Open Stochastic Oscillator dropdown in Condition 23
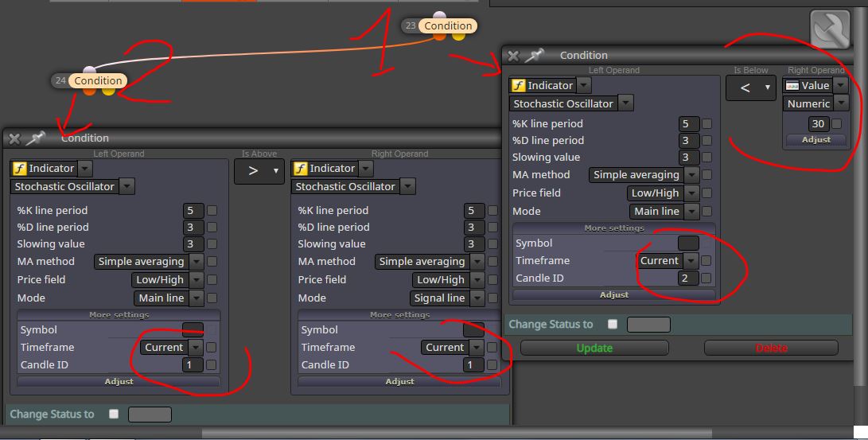 tap(625, 103)
